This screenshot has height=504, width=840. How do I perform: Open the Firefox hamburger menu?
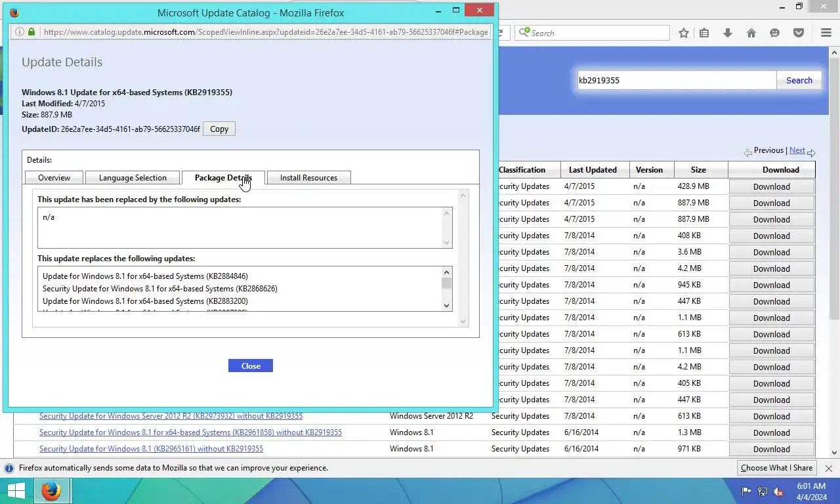[x=826, y=33]
